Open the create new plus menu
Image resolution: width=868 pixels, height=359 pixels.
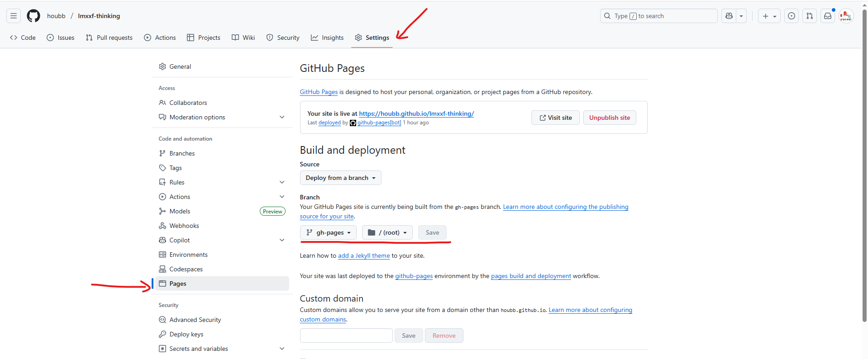[x=769, y=16]
